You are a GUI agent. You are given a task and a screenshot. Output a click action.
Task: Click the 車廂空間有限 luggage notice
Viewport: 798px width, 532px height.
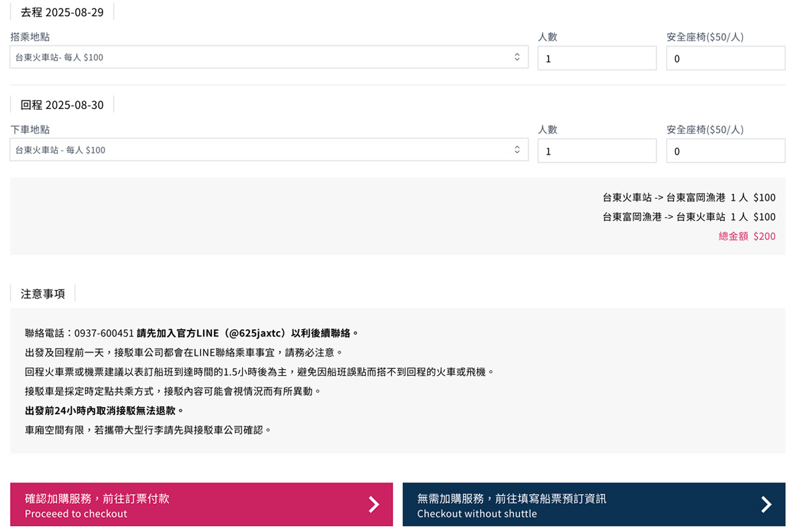[148, 430]
